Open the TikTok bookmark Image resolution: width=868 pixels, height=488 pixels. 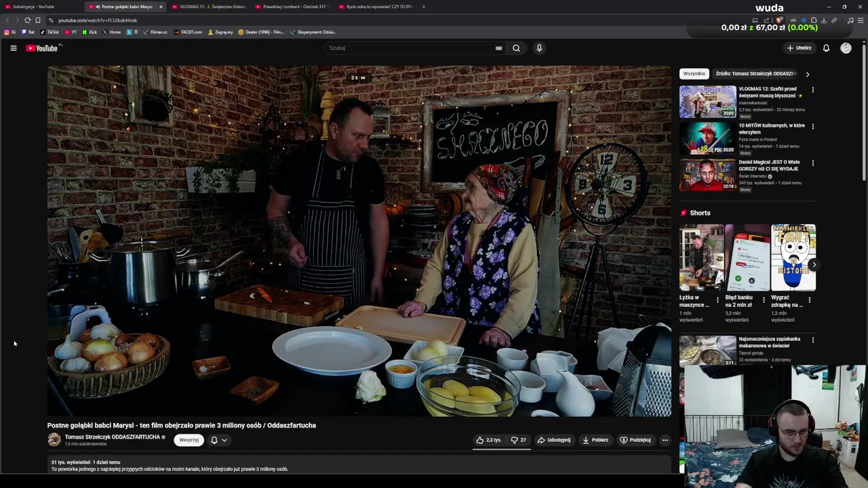[50, 32]
